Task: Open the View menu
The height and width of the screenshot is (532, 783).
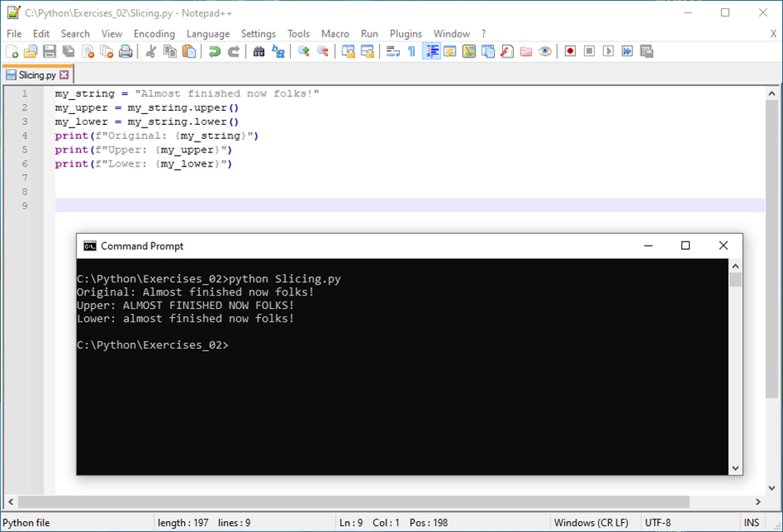Action: (x=112, y=33)
